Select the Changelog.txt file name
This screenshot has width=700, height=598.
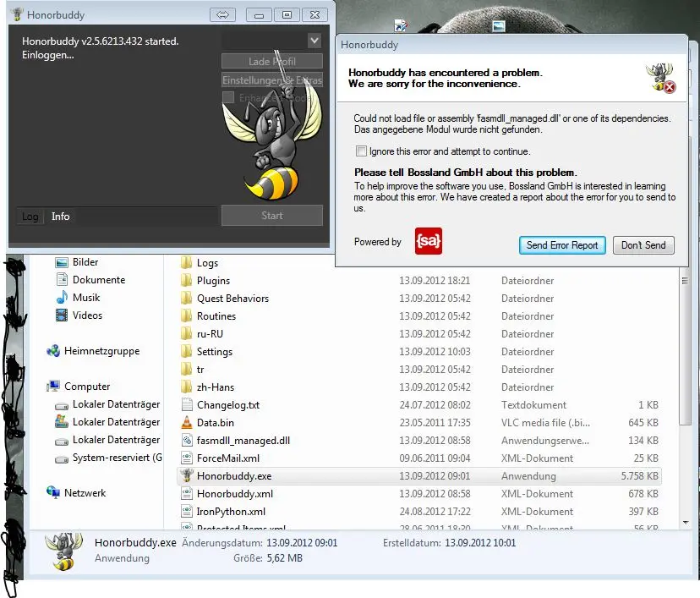tap(228, 405)
